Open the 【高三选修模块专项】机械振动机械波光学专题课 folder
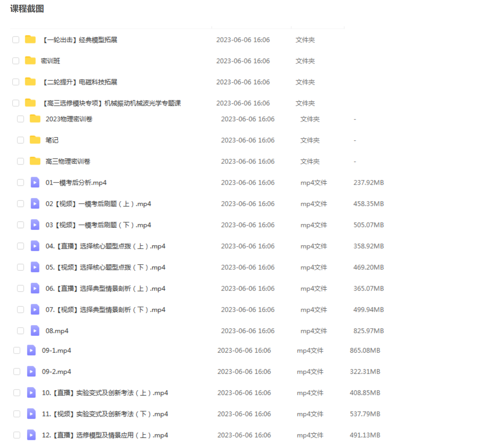The width and height of the screenshot is (498, 448). pos(111,103)
